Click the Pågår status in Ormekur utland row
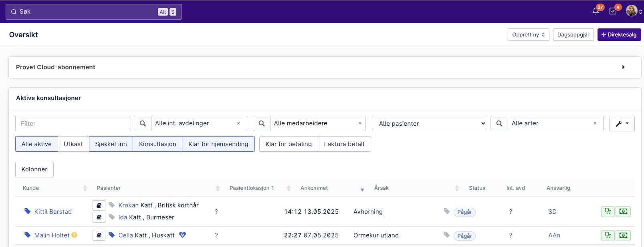Screen dimensions: 644x247 (464, 236)
